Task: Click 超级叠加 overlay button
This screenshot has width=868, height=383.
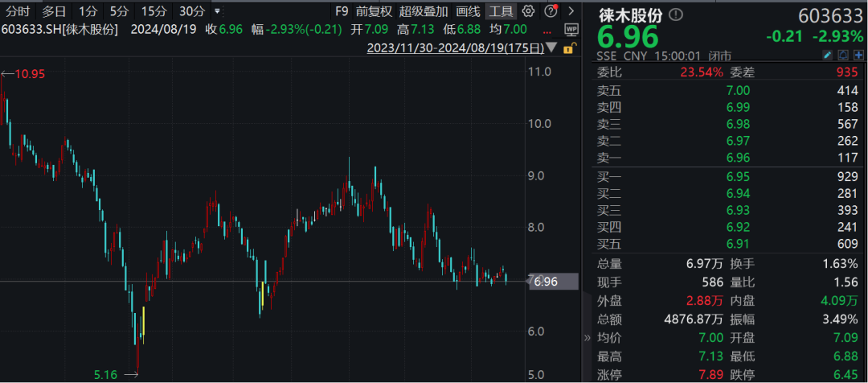Action: (x=424, y=11)
